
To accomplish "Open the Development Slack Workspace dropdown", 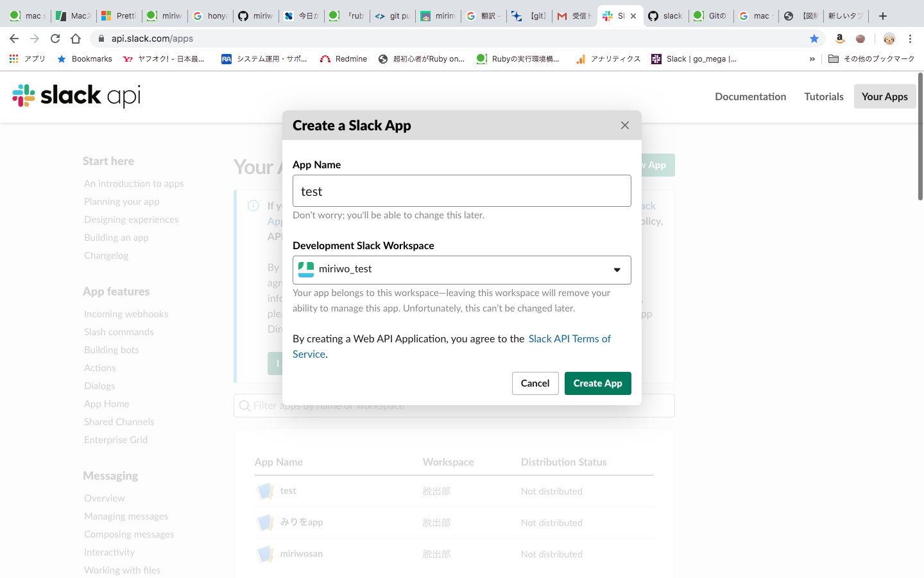I will click(462, 270).
